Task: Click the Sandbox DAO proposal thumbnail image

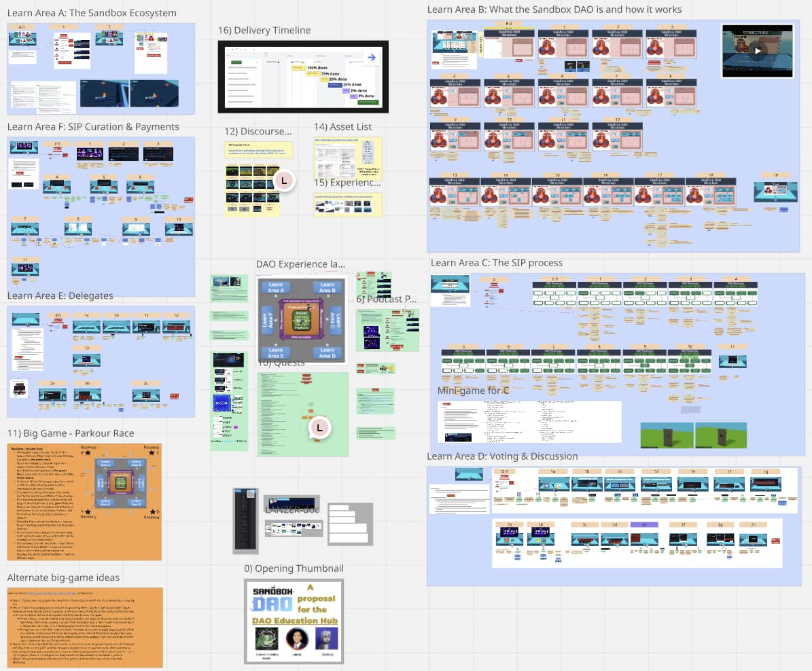Action: (294, 622)
